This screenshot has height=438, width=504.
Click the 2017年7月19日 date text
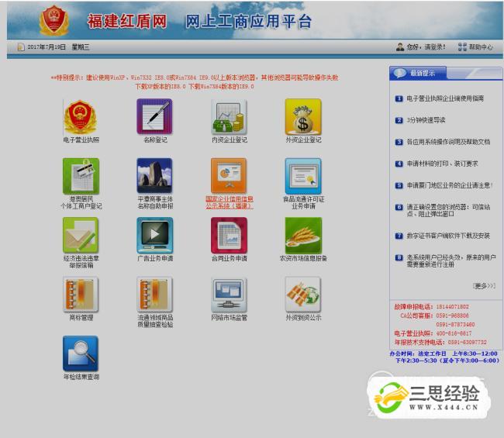pos(47,47)
